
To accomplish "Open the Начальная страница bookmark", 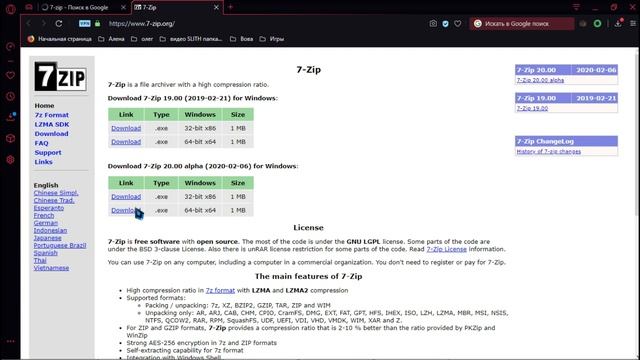I will (x=60, y=39).
